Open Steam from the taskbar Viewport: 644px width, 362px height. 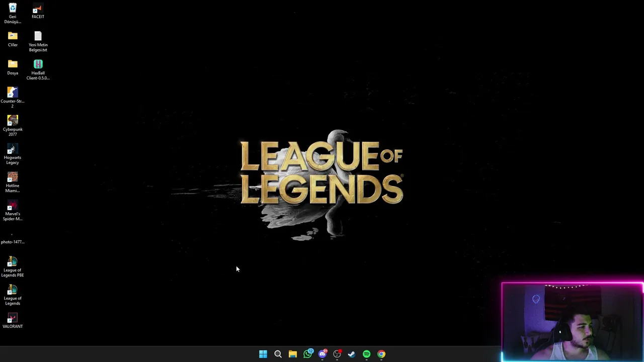[x=352, y=354]
